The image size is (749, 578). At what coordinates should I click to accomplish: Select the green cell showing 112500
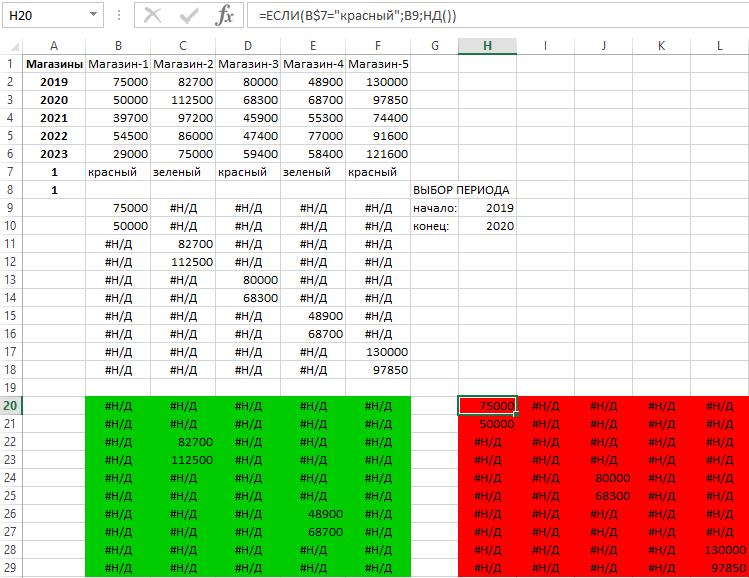(183, 459)
